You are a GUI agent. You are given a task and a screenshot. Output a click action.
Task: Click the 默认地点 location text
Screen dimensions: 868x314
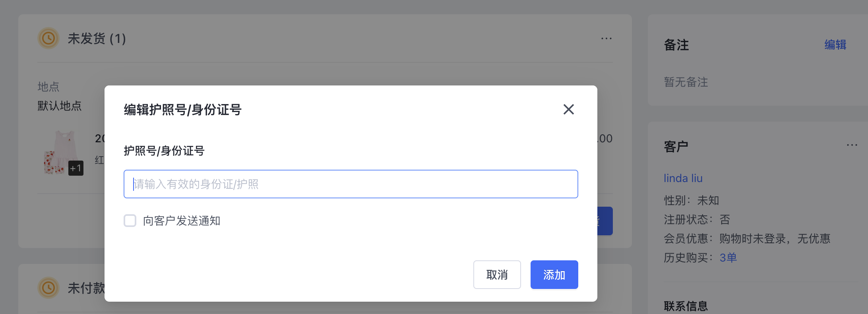60,106
